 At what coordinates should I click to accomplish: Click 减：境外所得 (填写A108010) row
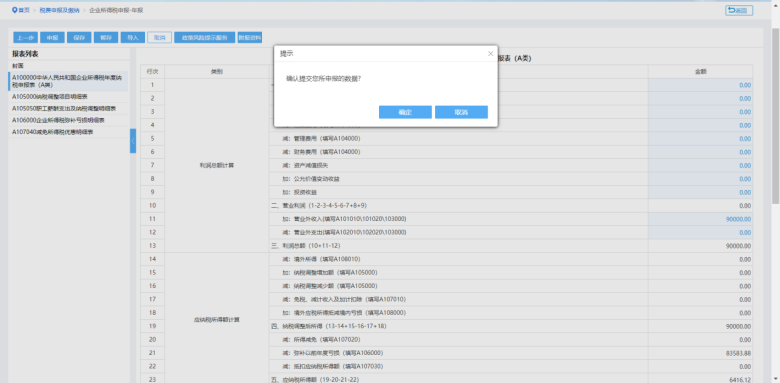322,259
